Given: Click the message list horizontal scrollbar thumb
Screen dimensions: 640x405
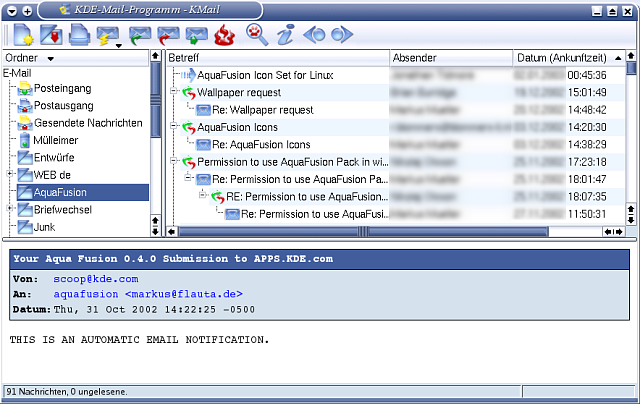Looking at the screenshot, I should (x=363, y=232).
